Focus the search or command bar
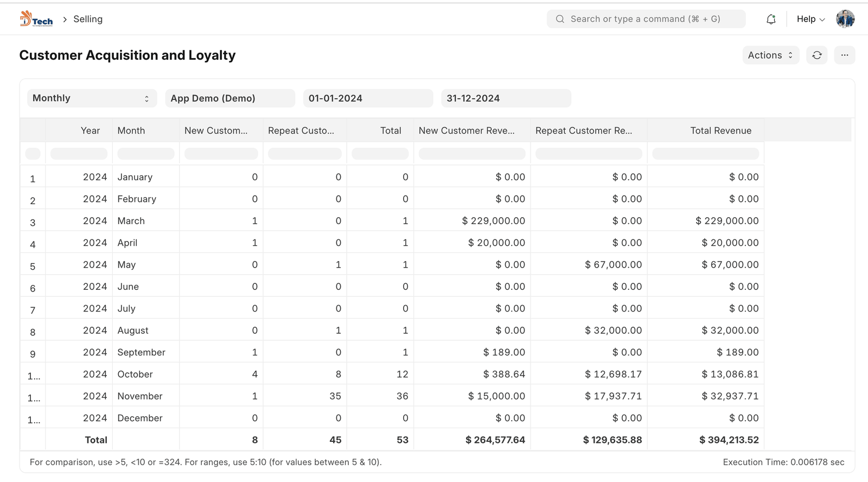Screen dimensions: 868x482 [646, 19]
